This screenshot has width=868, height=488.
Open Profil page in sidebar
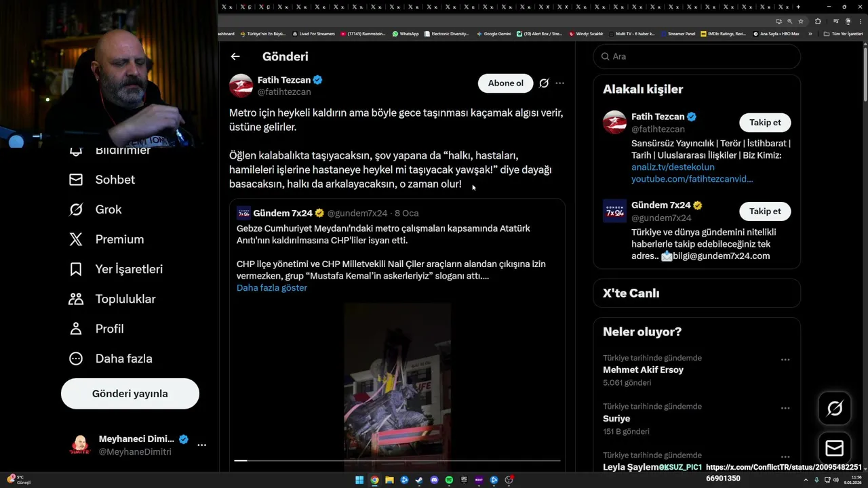click(x=96, y=329)
